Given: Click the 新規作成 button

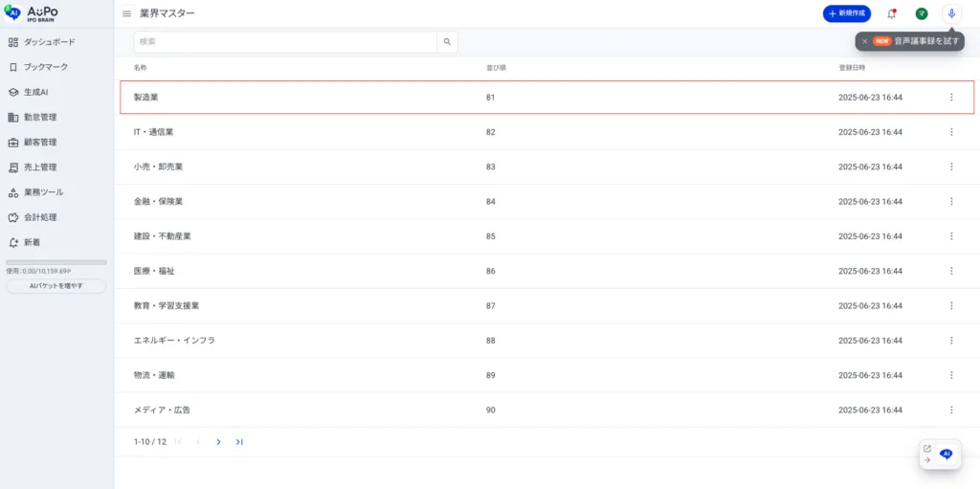Looking at the screenshot, I should [x=847, y=13].
